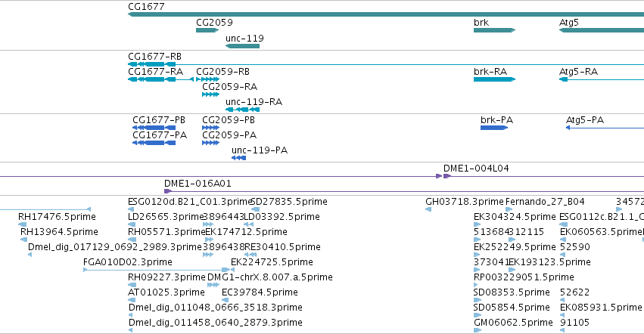Select the RH05571.3prime label
The height and width of the screenshot is (334, 644).
166,232
